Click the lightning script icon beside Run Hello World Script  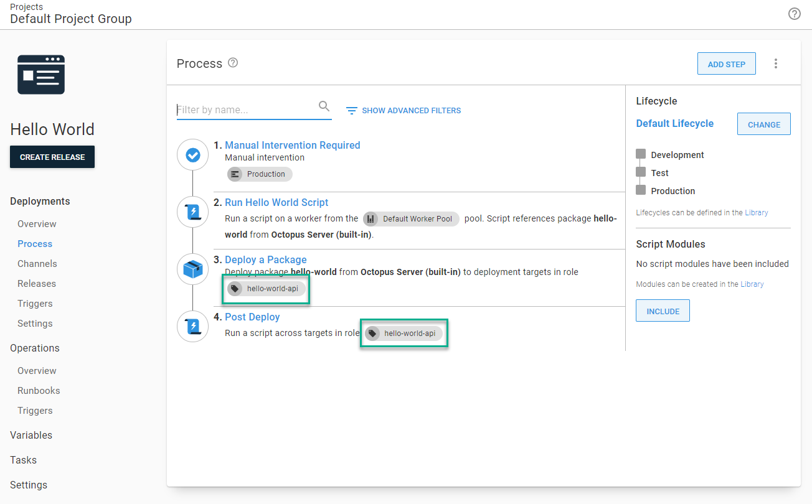[x=192, y=212]
